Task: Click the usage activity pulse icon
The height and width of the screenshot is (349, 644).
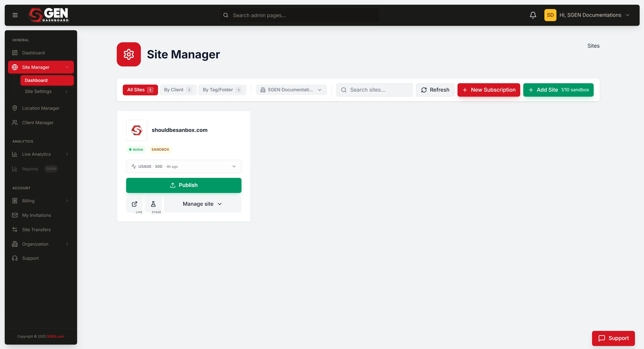Action: [134, 166]
